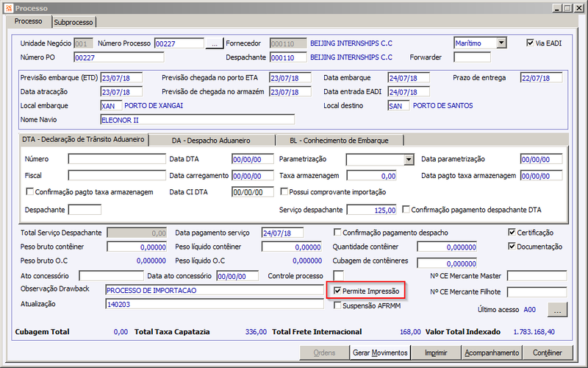Screen dimensions: 588x368
Task: Click the Contêiner button
Action: 548,353
